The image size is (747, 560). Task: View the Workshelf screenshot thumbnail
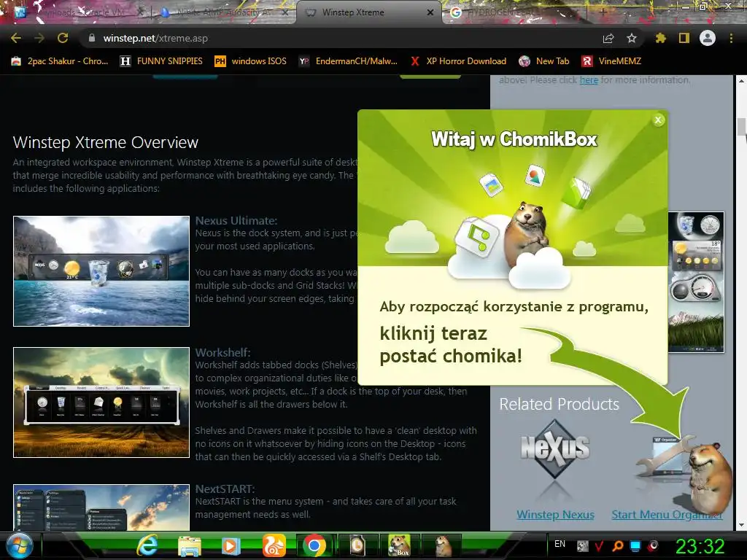click(x=101, y=402)
